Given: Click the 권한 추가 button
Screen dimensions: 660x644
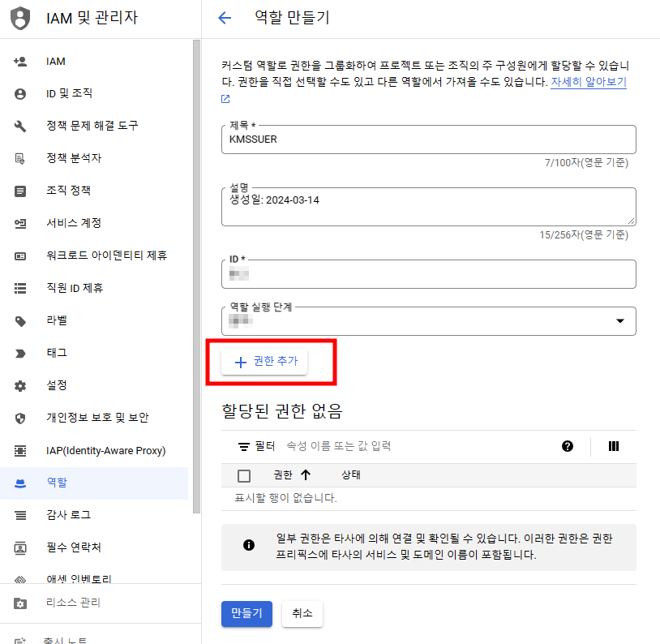Looking at the screenshot, I should pos(264,362).
